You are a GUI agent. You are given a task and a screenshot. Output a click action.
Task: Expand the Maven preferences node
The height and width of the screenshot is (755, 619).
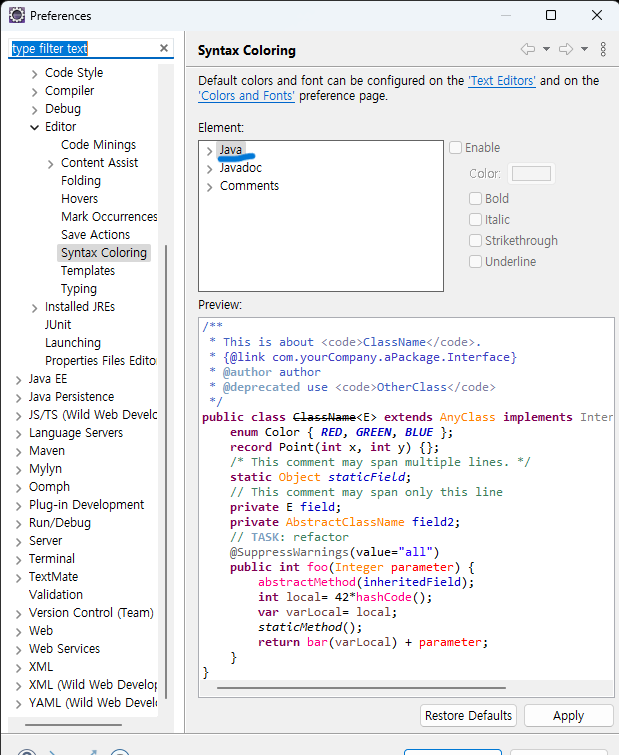click(18, 452)
